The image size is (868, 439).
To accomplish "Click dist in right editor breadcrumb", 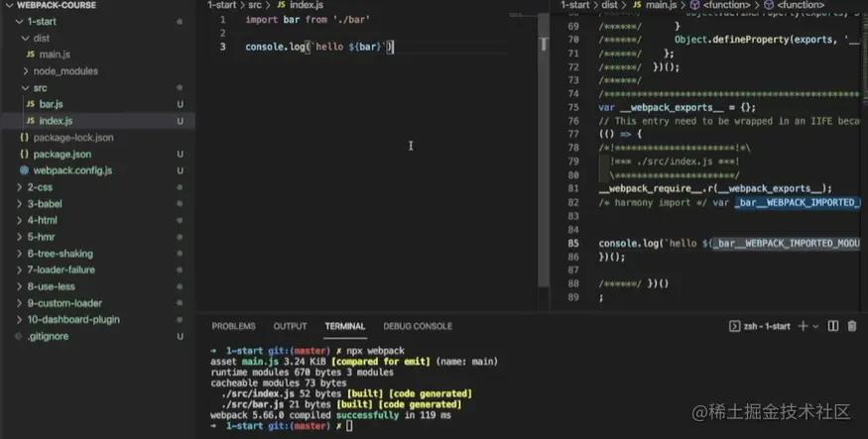I will (609, 5).
